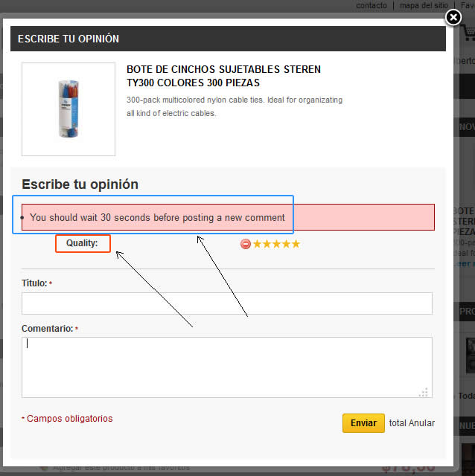Click the resize grip of the Comentario box
This screenshot has height=476, width=475.
coord(424,392)
